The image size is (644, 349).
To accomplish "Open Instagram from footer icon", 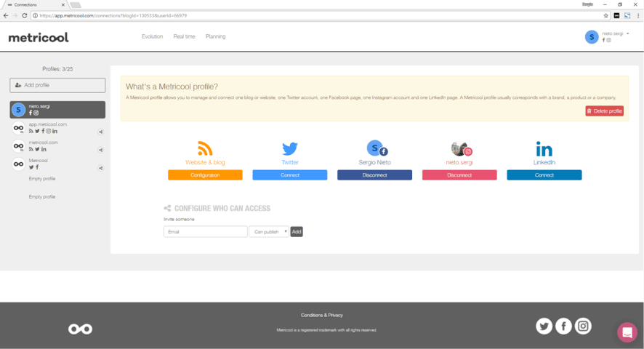I will click(x=583, y=326).
